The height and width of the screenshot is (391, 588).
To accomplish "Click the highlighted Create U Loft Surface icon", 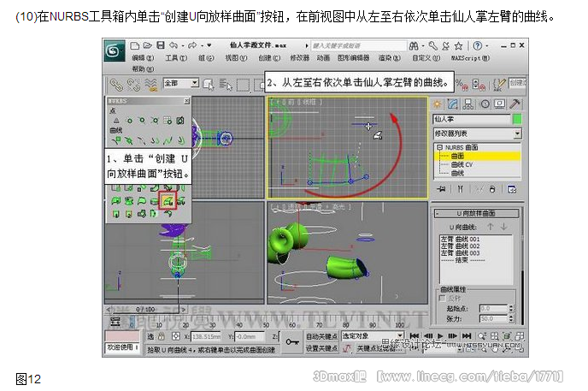I will [168, 201].
